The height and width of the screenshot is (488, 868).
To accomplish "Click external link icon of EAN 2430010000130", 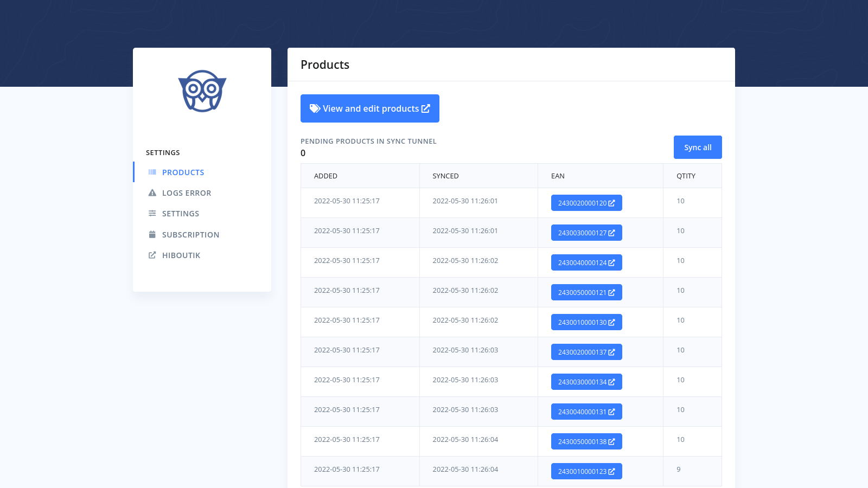I will (x=612, y=322).
